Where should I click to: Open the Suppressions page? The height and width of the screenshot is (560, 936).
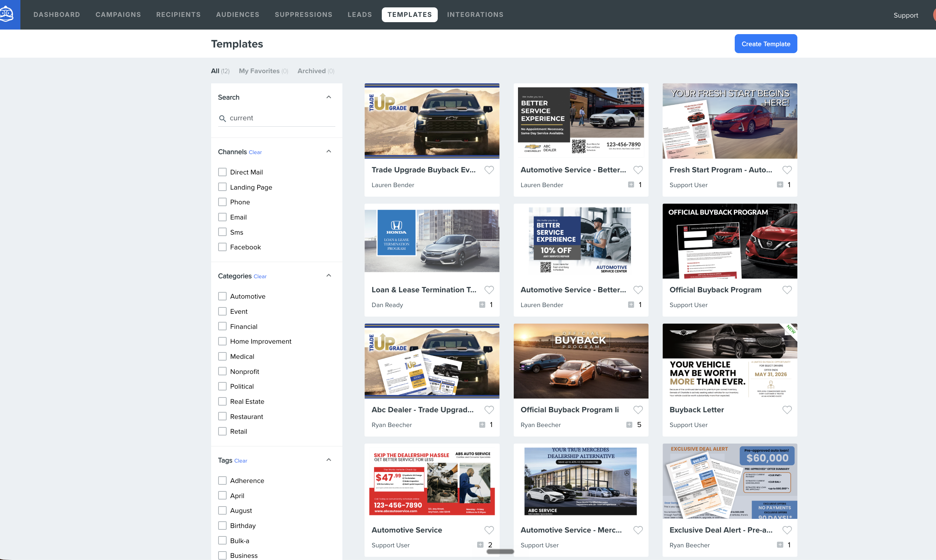point(303,14)
